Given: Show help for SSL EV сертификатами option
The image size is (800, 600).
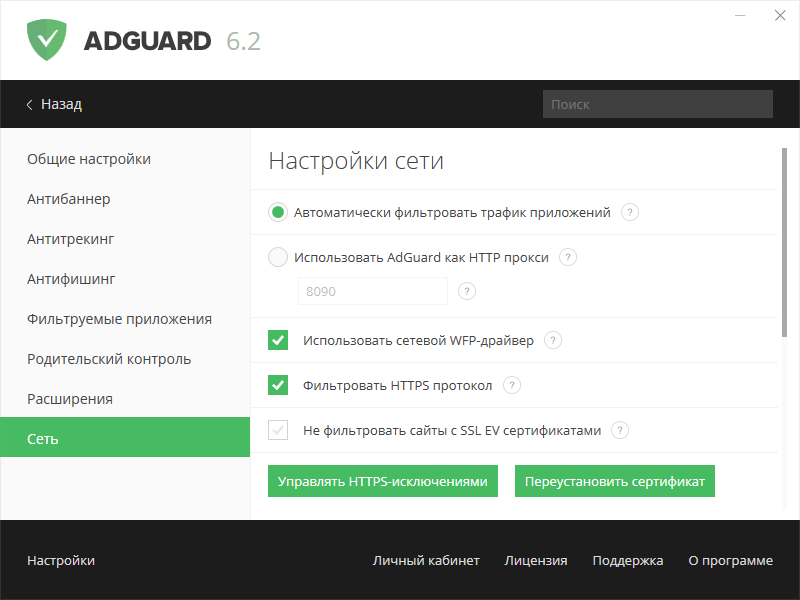Looking at the screenshot, I should point(620,431).
